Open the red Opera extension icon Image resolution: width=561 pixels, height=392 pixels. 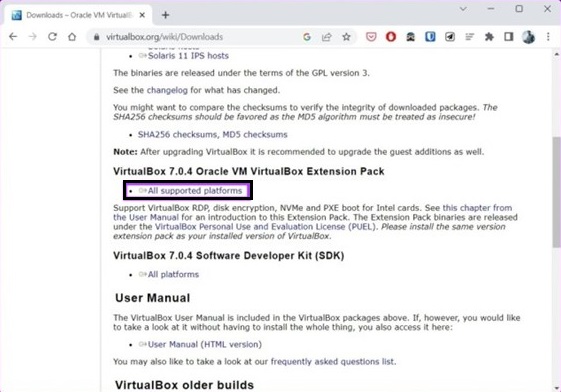tap(391, 36)
